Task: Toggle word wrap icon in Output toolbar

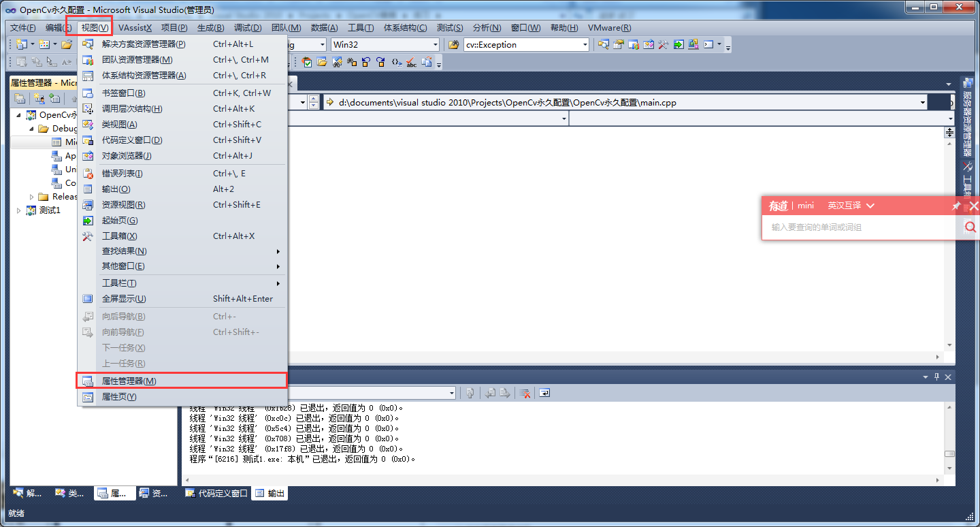Action: click(x=544, y=393)
